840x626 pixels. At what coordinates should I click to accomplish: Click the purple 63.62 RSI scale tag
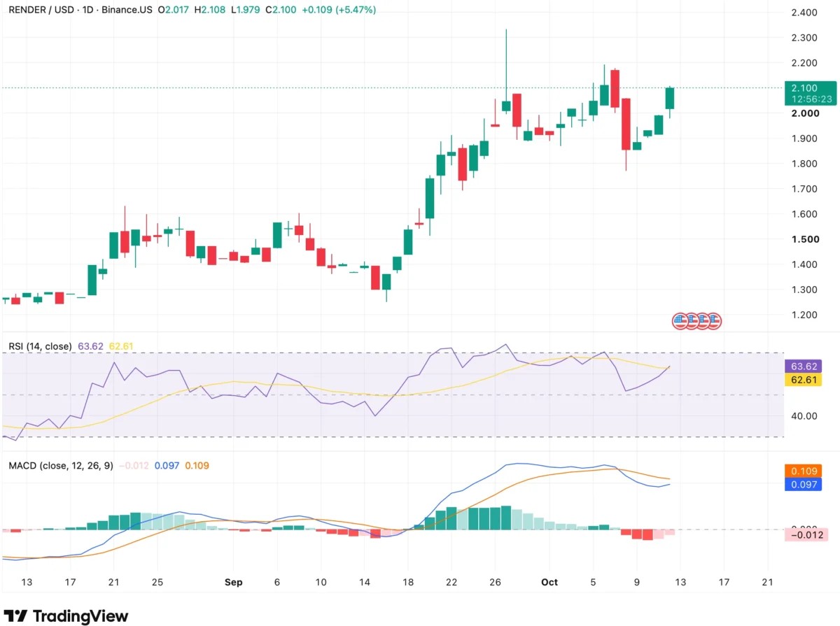[x=801, y=366]
